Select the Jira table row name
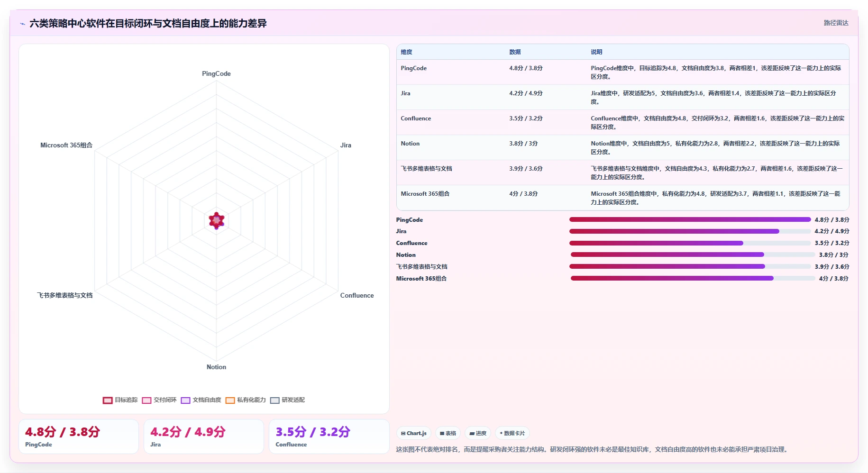This screenshot has height=473, width=868. point(405,93)
